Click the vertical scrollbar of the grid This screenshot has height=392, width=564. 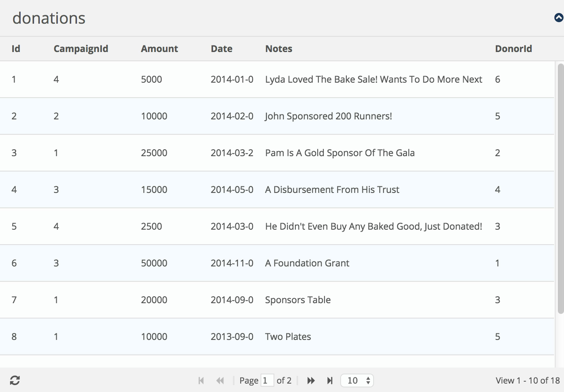click(561, 188)
